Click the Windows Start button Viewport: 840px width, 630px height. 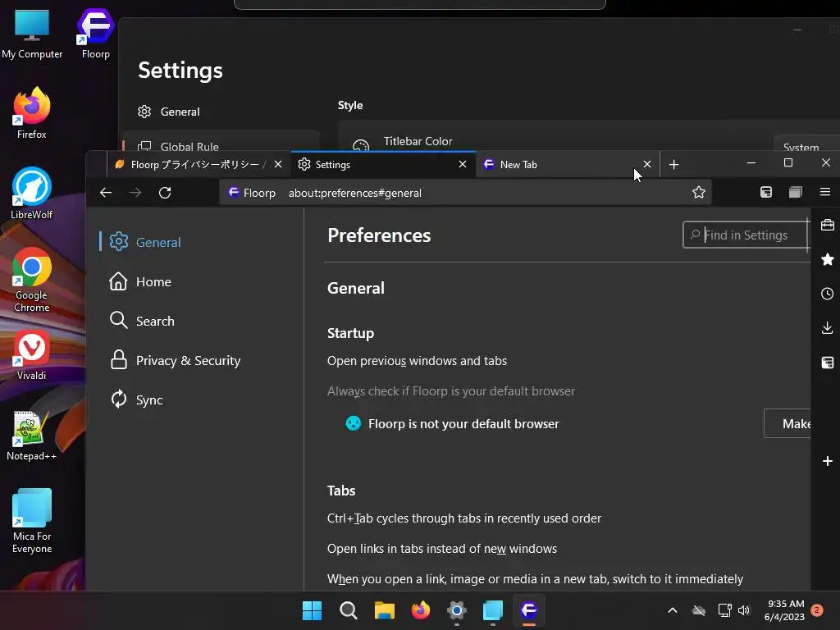click(312, 610)
